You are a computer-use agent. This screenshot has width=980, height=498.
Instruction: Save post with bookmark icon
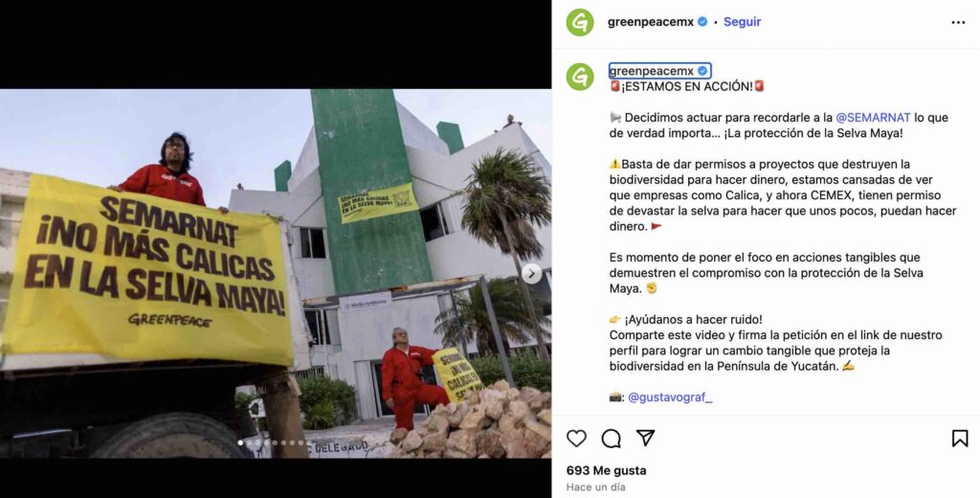coord(960,439)
